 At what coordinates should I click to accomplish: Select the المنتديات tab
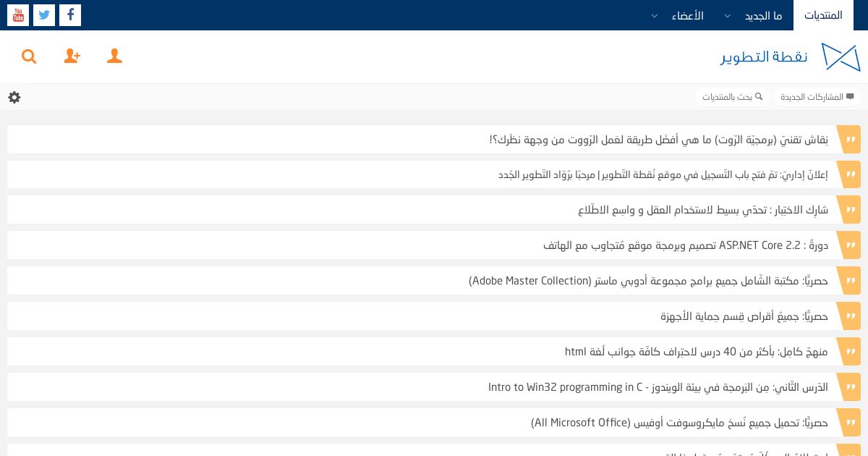[x=823, y=15]
